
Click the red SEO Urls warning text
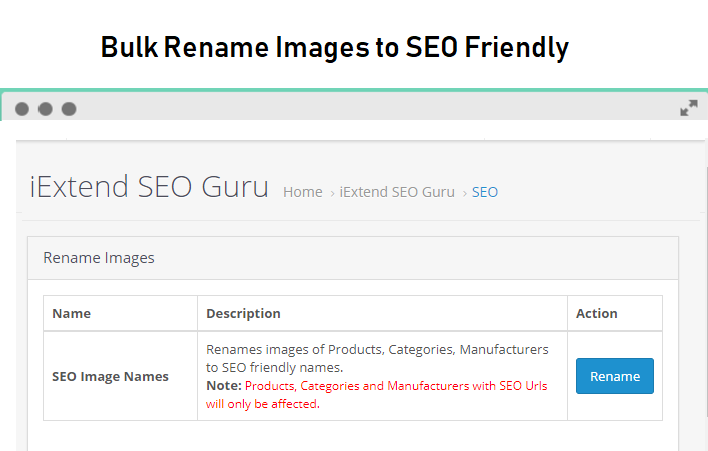coord(377,395)
